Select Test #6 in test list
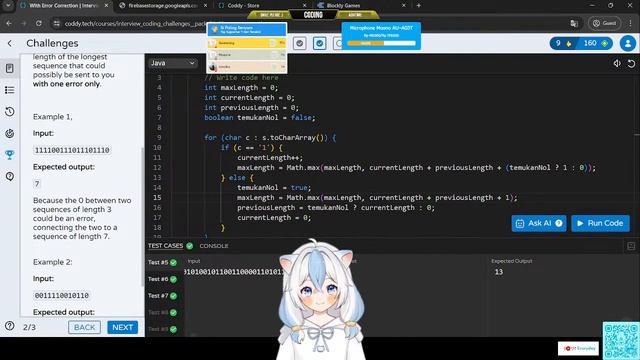 (162, 279)
